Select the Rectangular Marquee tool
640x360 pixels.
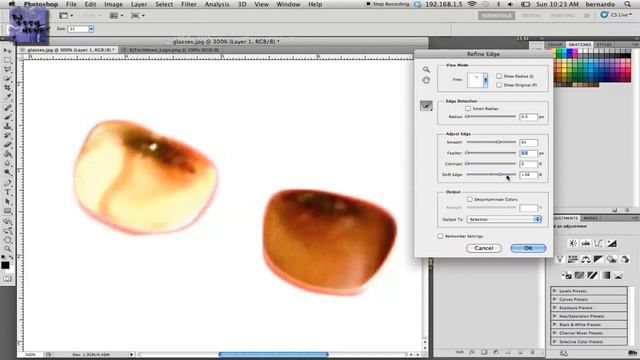[x=7, y=60]
